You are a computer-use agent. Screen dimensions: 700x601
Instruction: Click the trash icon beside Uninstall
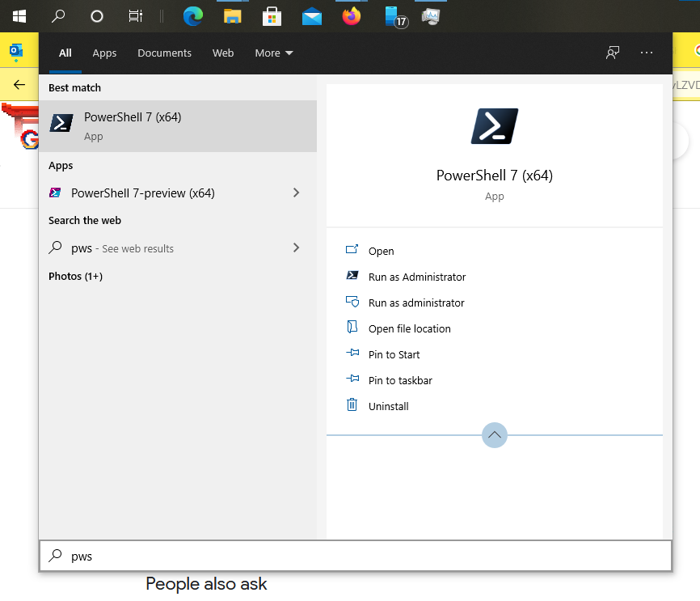[x=352, y=404]
